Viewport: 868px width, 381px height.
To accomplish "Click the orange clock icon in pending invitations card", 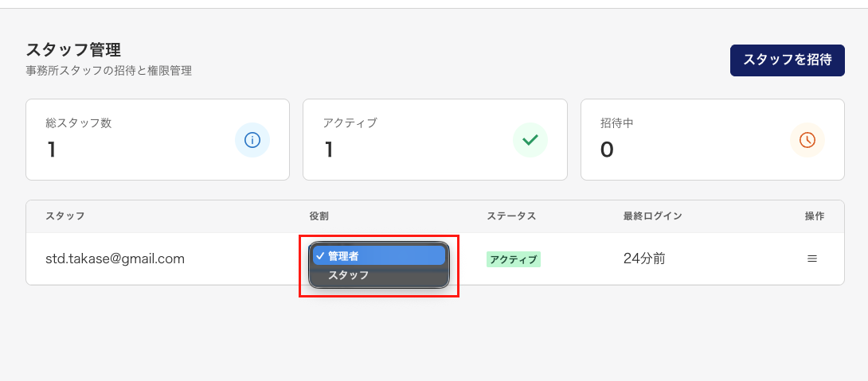I will (x=807, y=140).
